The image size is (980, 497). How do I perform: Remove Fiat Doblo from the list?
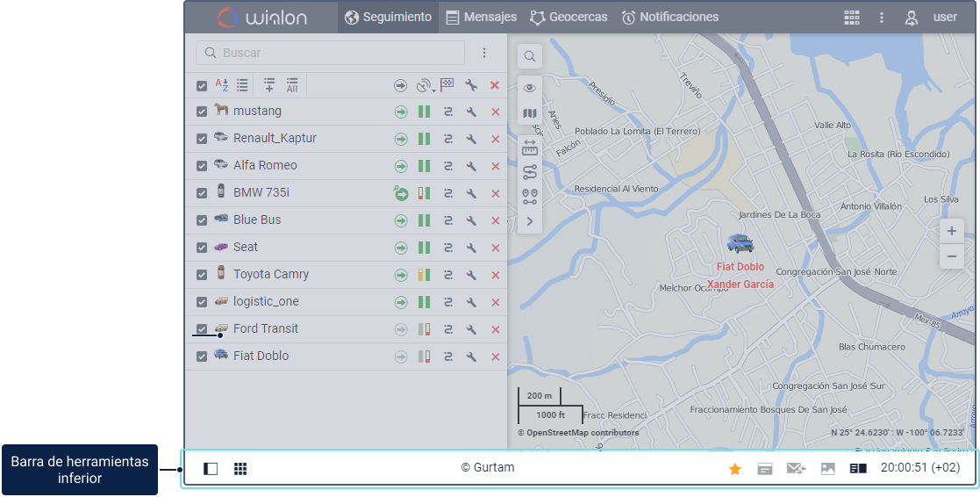pyautogui.click(x=496, y=357)
